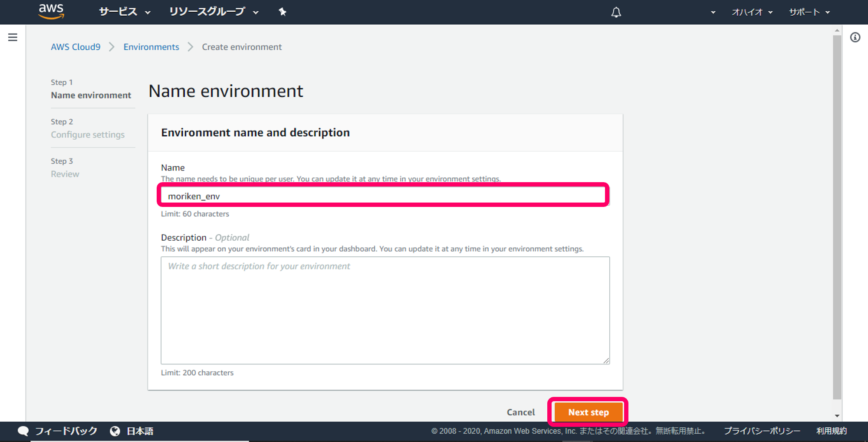
Task: Click the AWS logo home icon
Action: point(51,12)
